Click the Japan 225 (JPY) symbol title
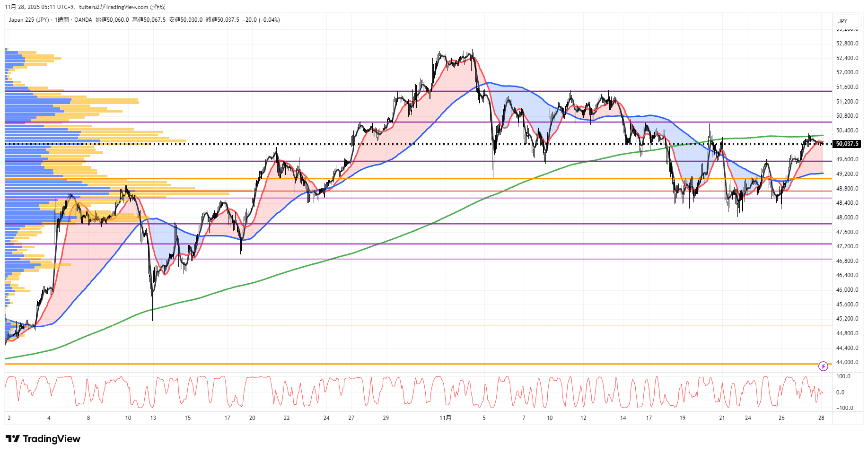This screenshot has width=868, height=453. 28,20
